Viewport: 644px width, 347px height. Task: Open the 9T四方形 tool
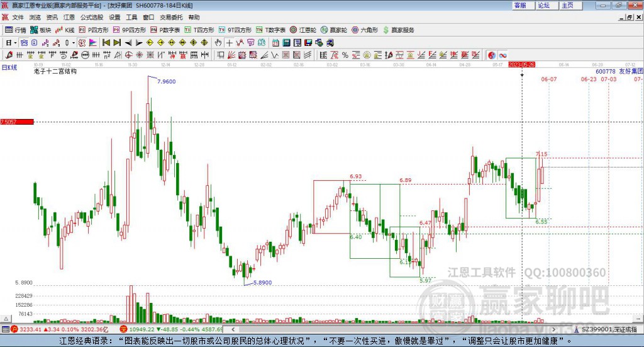235,30
